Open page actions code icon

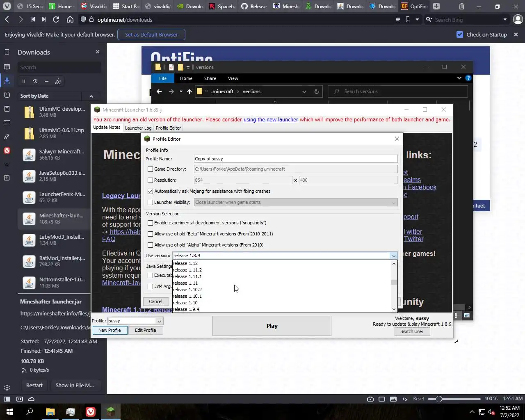[x=405, y=399]
